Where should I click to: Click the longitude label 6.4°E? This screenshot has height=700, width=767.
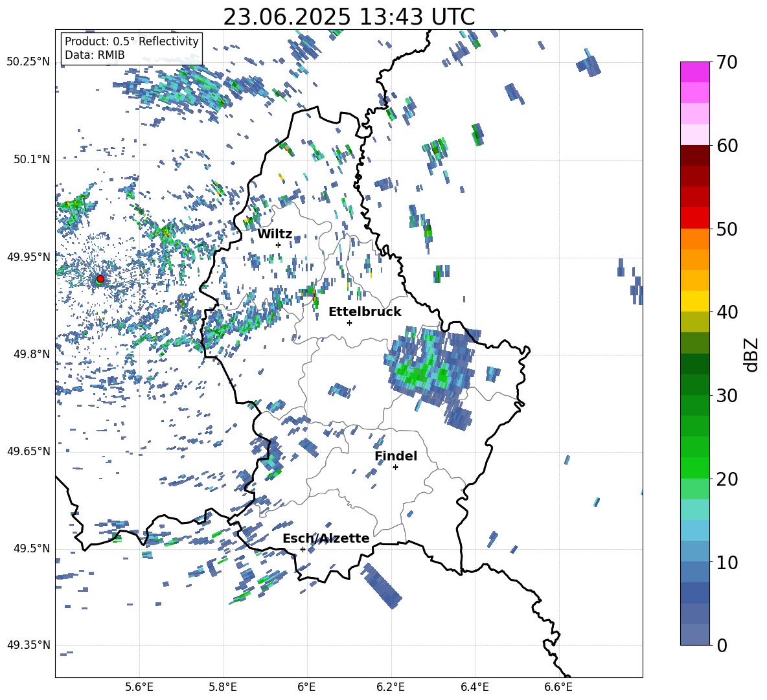pyautogui.click(x=475, y=688)
